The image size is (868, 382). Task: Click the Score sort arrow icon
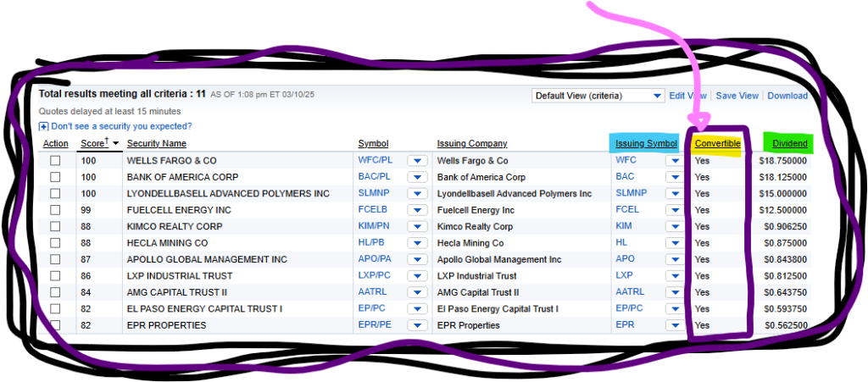(x=115, y=144)
